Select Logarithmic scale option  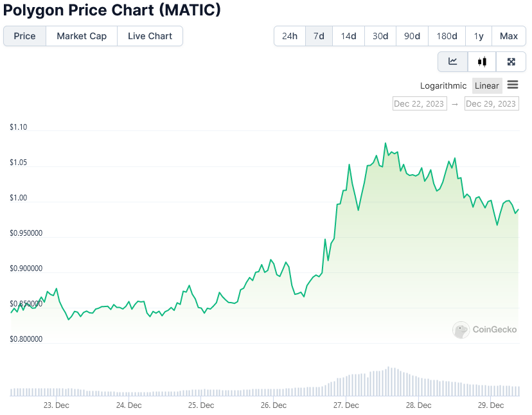point(443,85)
